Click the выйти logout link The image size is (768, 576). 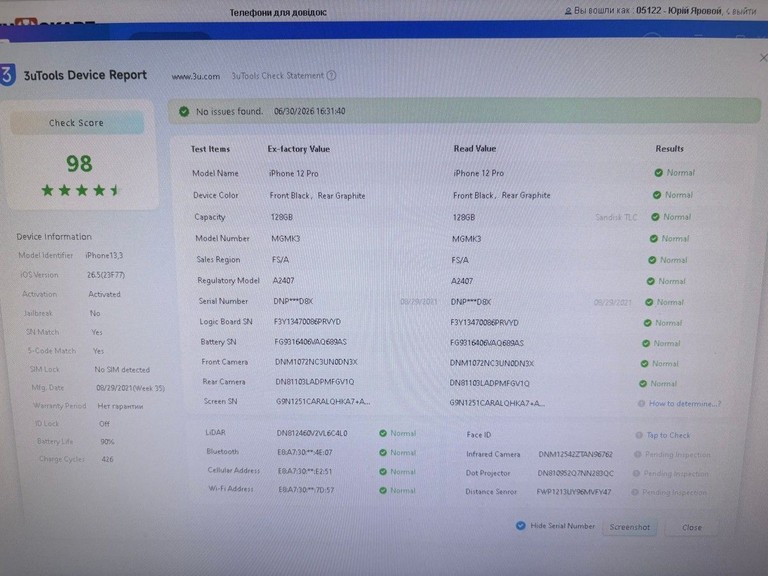tap(744, 11)
